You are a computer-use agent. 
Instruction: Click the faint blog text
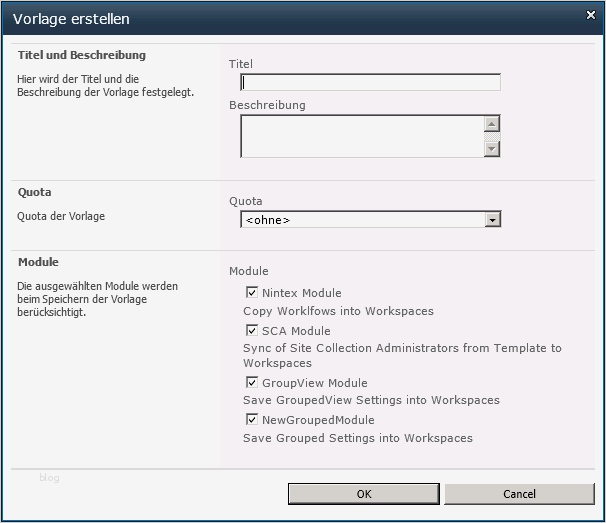pos(49,478)
